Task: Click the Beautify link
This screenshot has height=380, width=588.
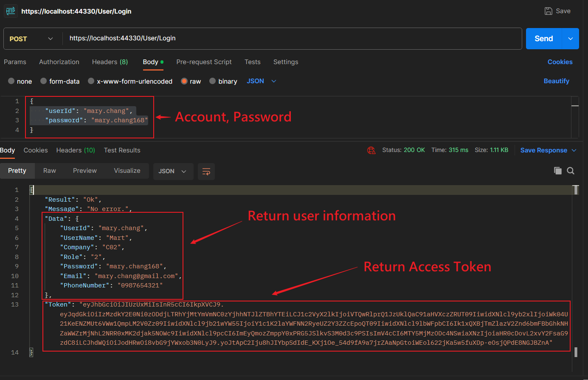Action: (x=557, y=81)
